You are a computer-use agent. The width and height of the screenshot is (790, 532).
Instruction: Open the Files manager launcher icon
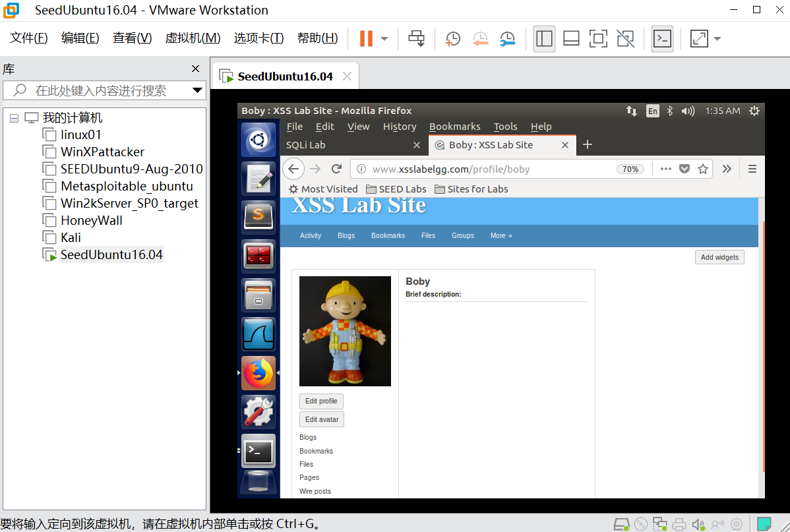pos(258,295)
